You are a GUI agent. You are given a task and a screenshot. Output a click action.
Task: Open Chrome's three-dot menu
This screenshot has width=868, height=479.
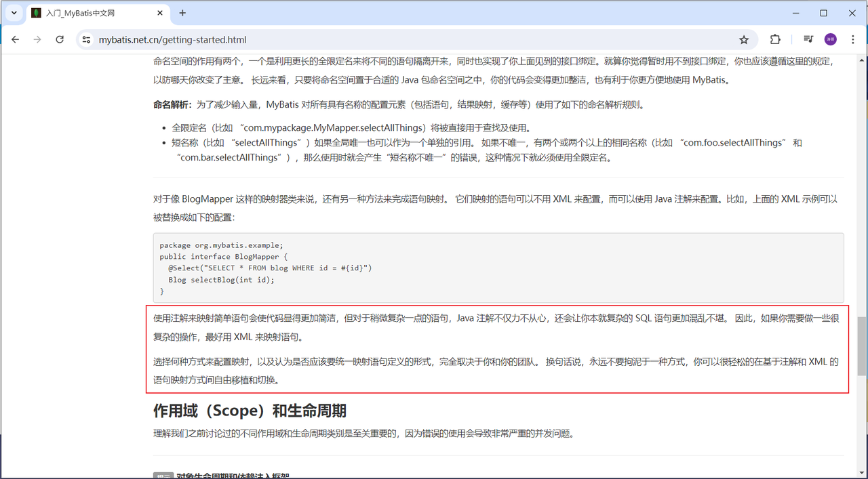(852, 39)
